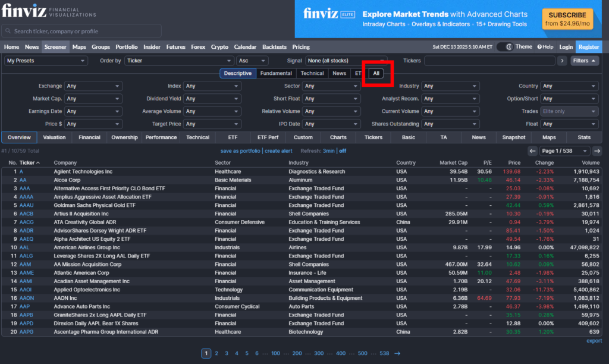Image resolution: width=609 pixels, height=364 pixels.
Task: Open My Presets dropdown
Action: coord(46,61)
